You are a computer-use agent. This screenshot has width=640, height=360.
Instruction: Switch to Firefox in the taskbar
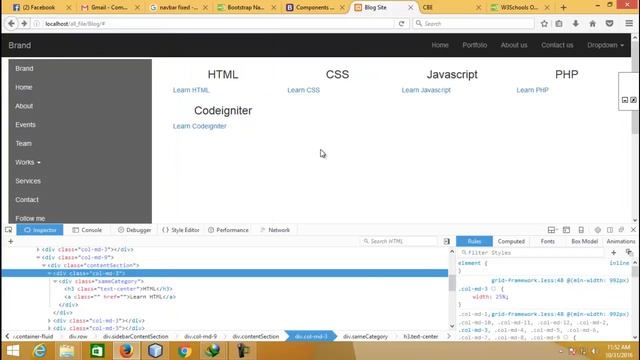coord(126,351)
